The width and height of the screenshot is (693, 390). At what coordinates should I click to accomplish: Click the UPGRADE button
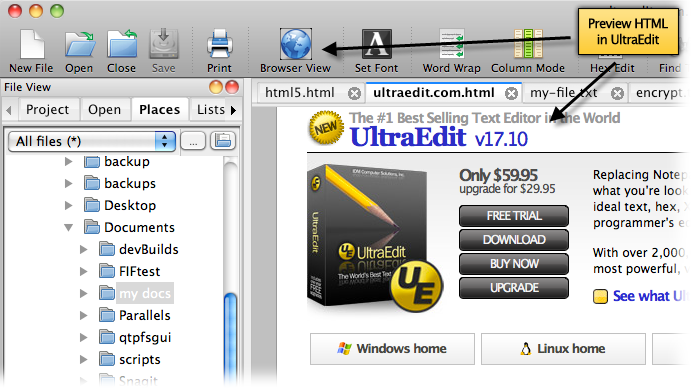(x=514, y=288)
